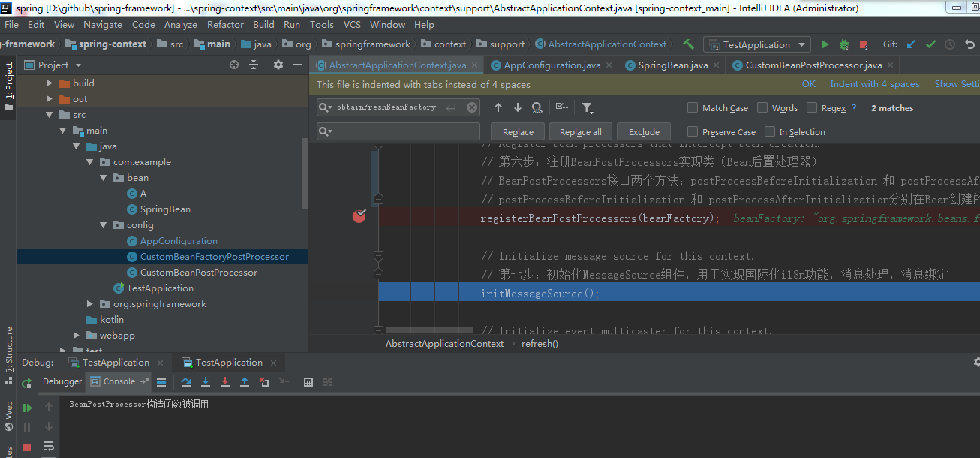Screen dimensions: 980x458
Task: Click the Build project hammer icon
Action: pos(688,44)
